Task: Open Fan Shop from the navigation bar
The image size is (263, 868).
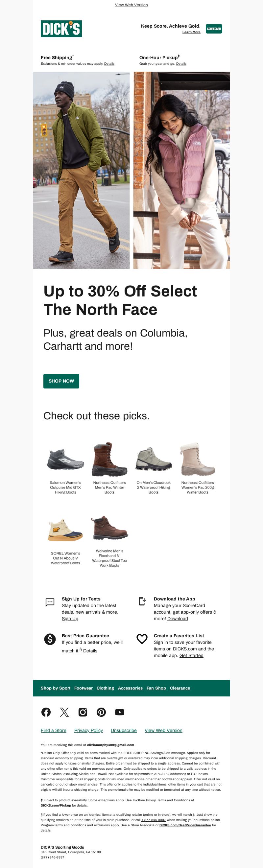Action: coord(156,688)
